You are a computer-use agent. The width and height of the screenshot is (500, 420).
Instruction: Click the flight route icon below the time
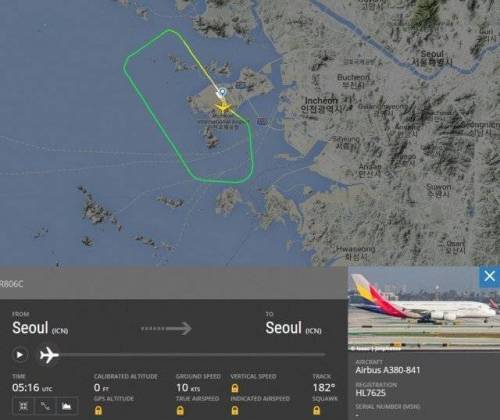coord(45,406)
